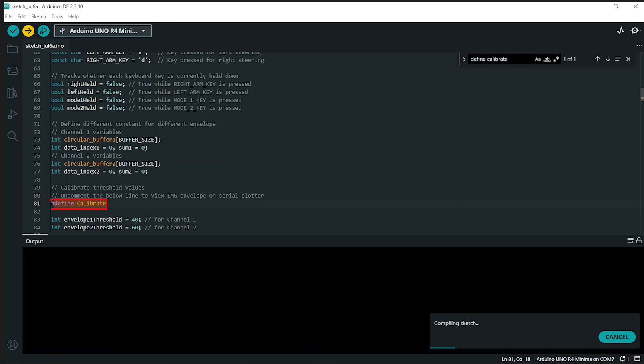Click Arduino UNO R4 Minima on COM7 status
The width and height of the screenshot is (644, 364).
[575, 359]
